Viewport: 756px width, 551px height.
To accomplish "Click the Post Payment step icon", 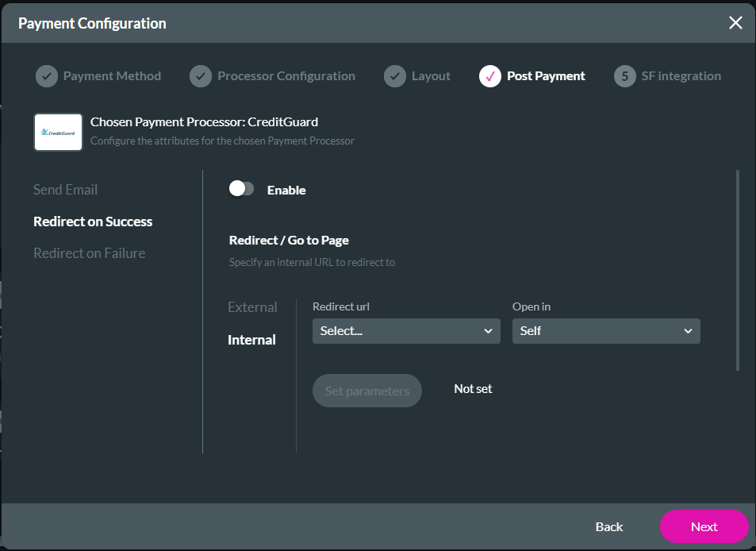I will click(x=490, y=76).
